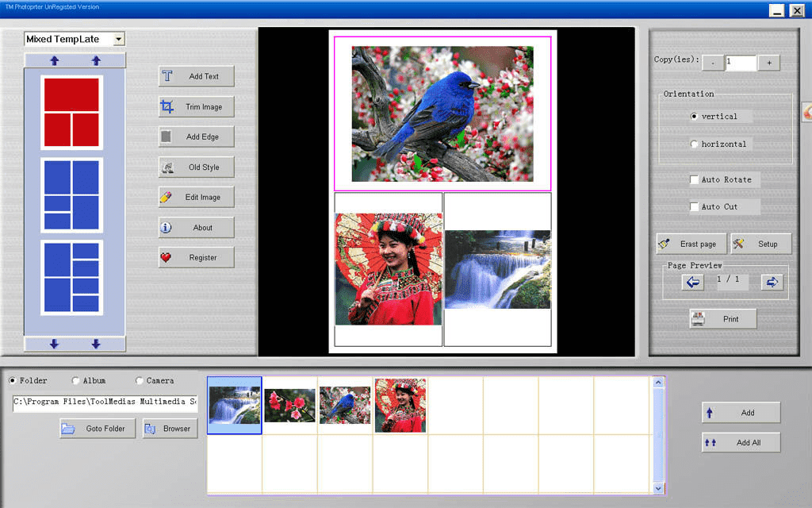Click the Goto Folder button
Viewport: 812px width, 508px height.
click(x=98, y=429)
